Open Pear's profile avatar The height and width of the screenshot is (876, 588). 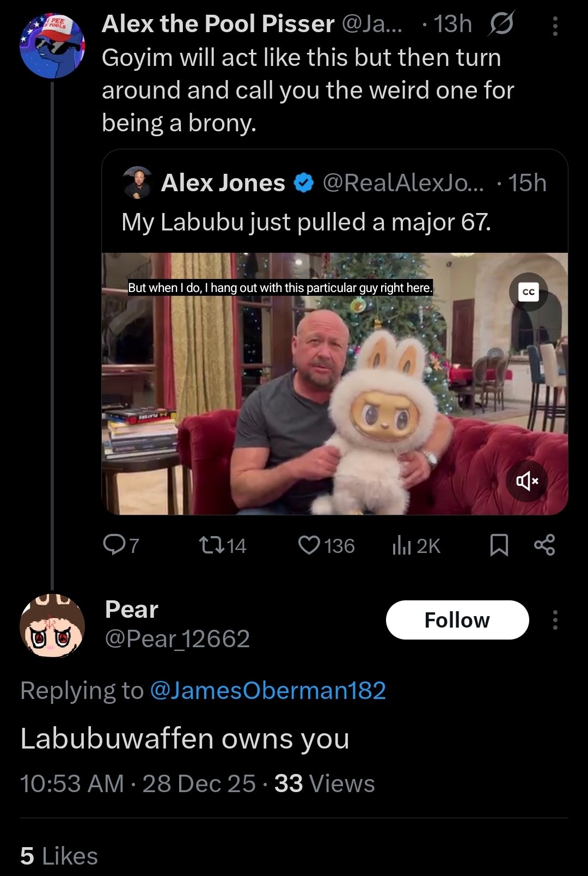tap(52, 625)
